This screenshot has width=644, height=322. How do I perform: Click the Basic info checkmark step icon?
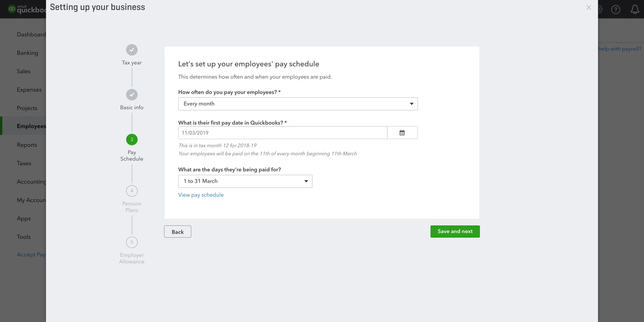[132, 95]
